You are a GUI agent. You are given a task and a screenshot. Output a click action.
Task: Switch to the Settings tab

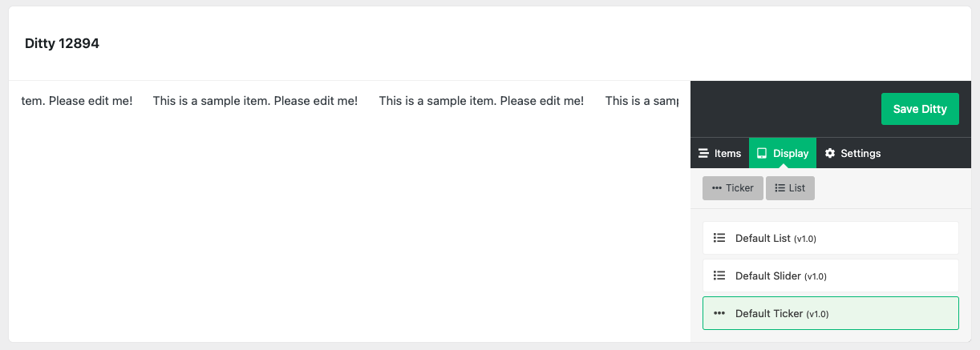tap(852, 153)
